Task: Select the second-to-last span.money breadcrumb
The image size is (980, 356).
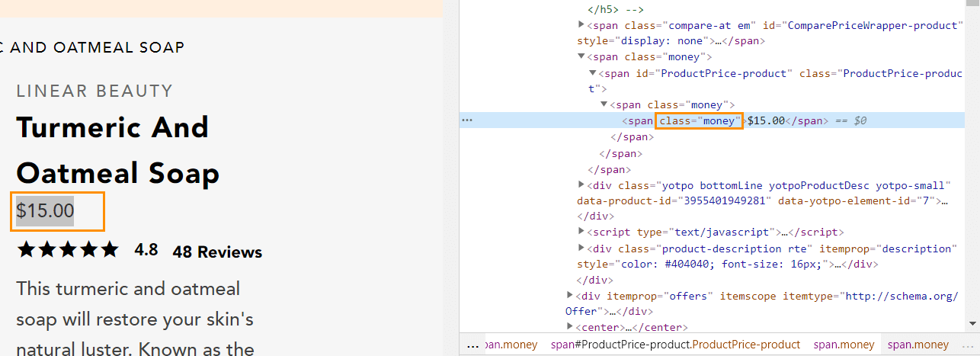Action: click(x=844, y=345)
